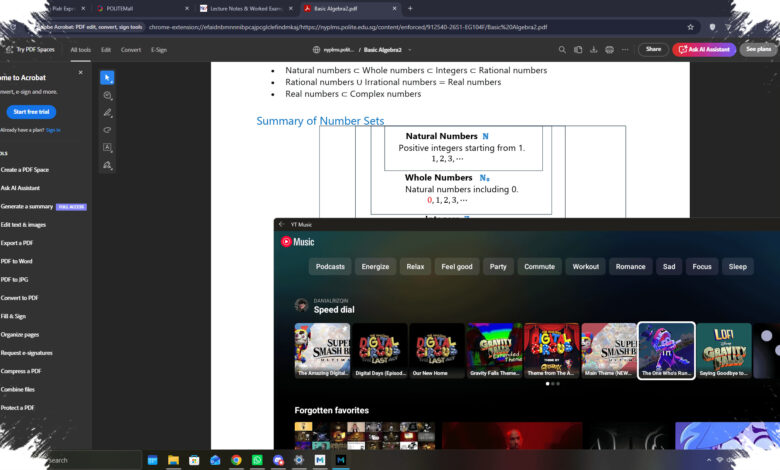The width and height of the screenshot is (780, 470).
Task: Toggle the Feel good chip
Action: tap(457, 267)
